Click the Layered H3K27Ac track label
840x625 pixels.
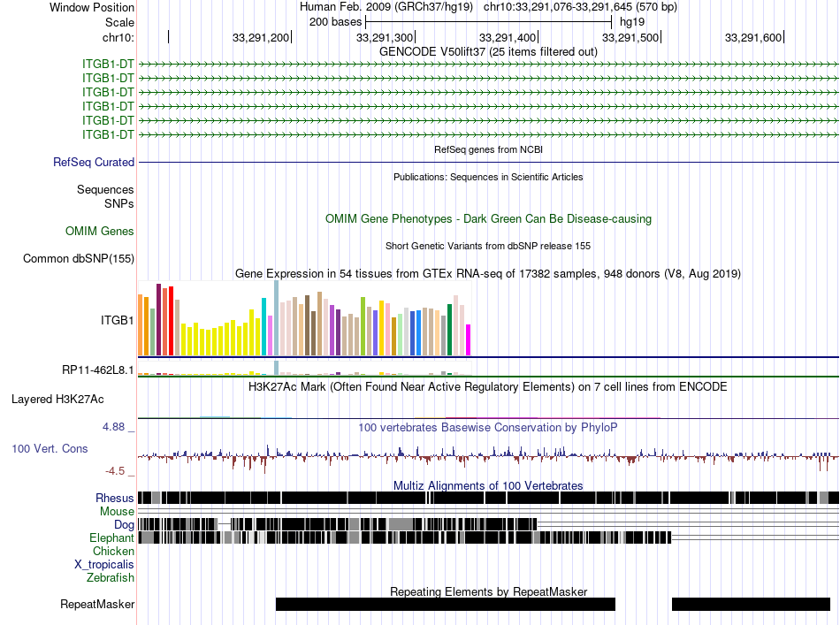click(x=57, y=399)
